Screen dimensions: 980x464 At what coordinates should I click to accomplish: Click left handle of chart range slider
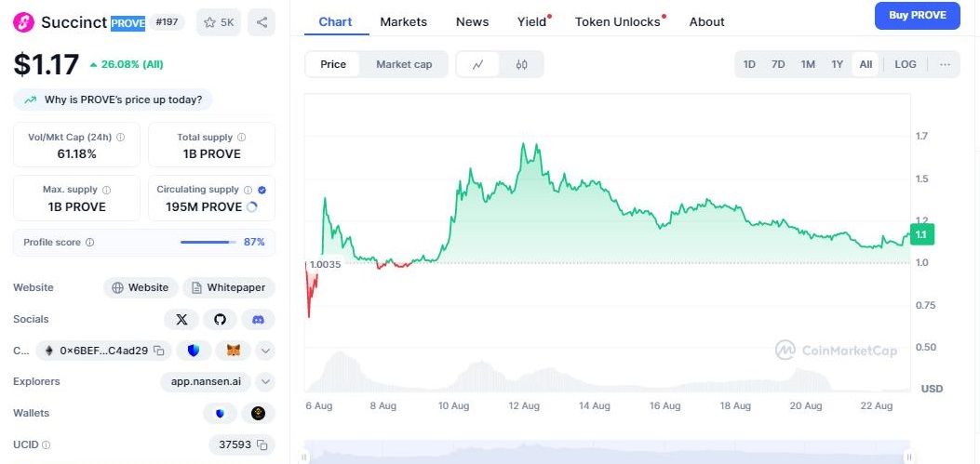click(305, 457)
